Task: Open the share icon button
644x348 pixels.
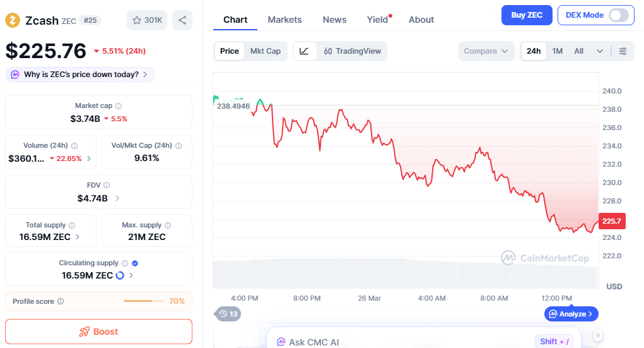Action: pyautogui.click(x=182, y=20)
